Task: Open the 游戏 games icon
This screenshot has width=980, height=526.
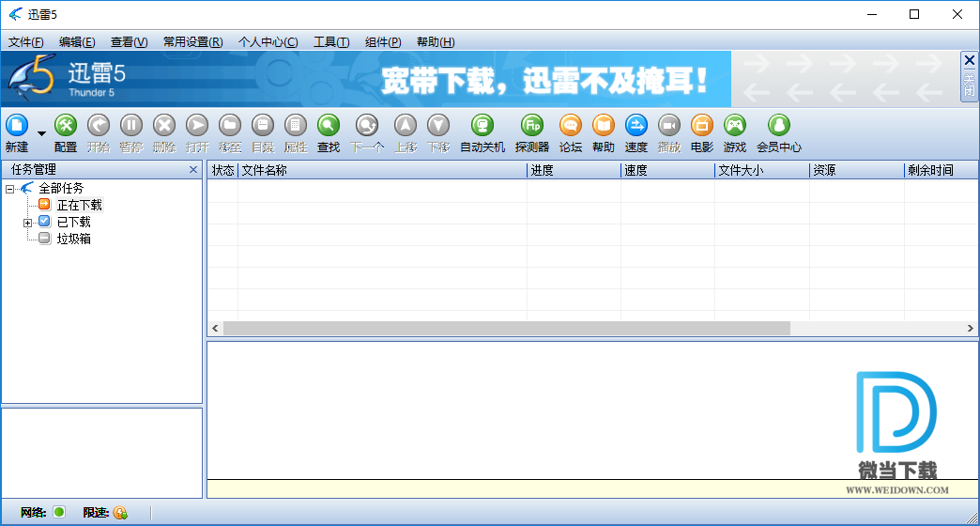Action: (x=735, y=126)
